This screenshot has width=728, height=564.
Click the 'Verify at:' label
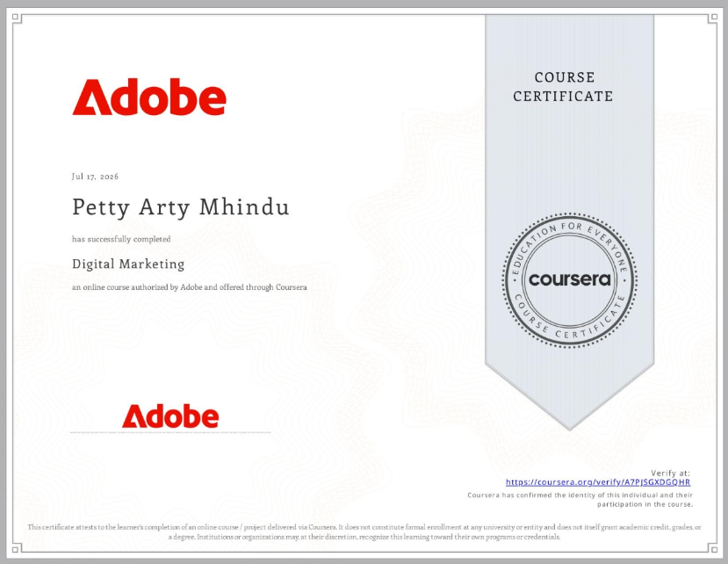(670, 473)
